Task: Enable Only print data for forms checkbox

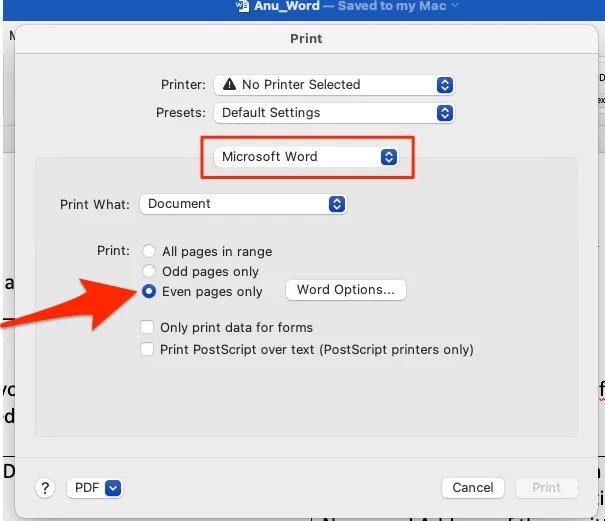Action: tap(147, 327)
